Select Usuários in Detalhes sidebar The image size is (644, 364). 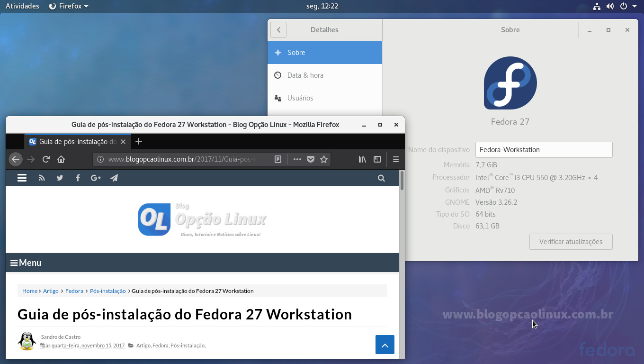(325, 98)
